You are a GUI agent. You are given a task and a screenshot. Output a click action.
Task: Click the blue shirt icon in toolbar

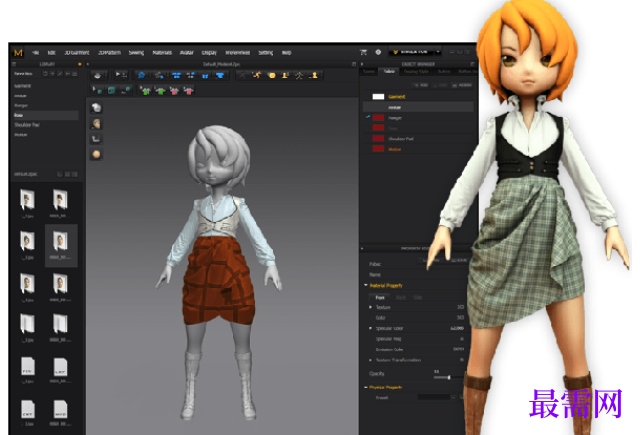click(220, 75)
